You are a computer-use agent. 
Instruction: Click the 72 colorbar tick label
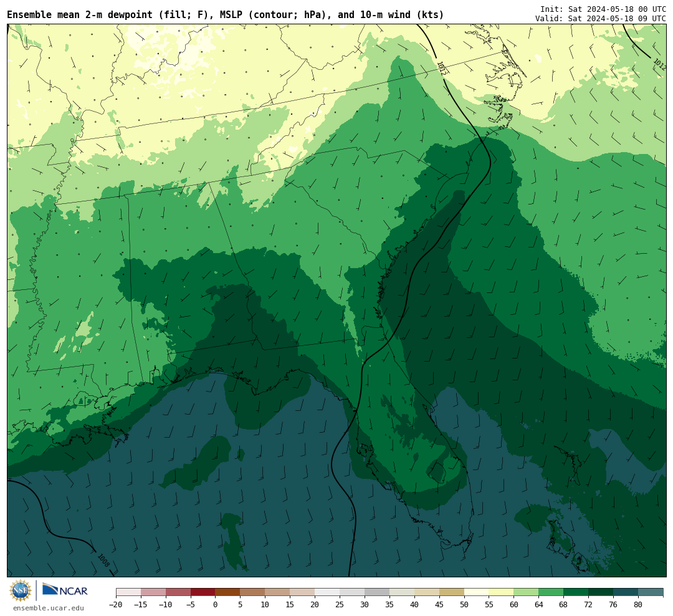coord(588,605)
